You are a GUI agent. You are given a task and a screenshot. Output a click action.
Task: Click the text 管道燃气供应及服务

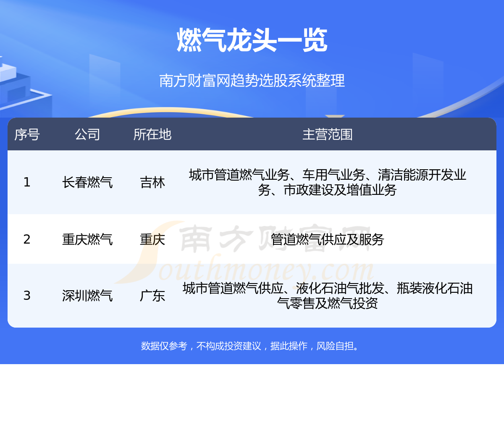[328, 239]
